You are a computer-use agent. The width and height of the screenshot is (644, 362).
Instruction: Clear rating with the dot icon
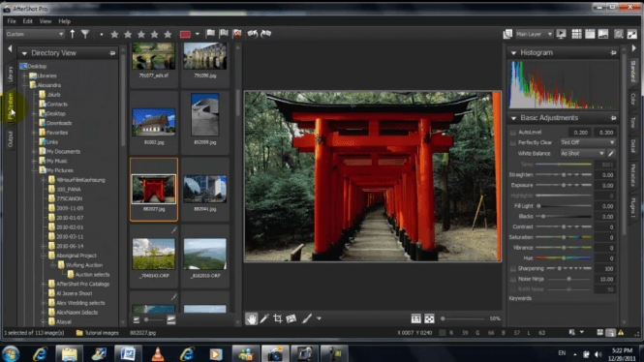pos(102,35)
